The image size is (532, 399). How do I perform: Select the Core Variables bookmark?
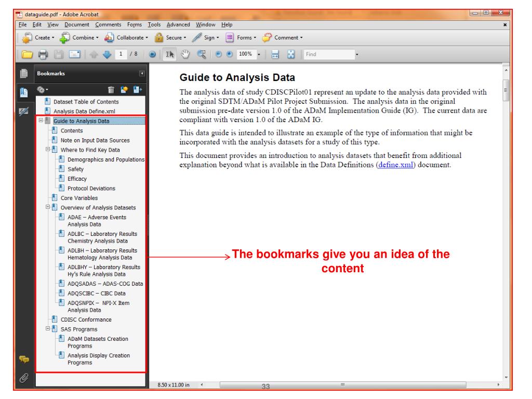click(79, 198)
